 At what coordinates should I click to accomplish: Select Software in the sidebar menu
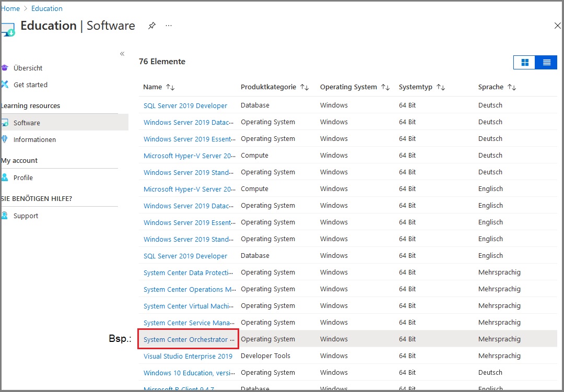click(27, 123)
